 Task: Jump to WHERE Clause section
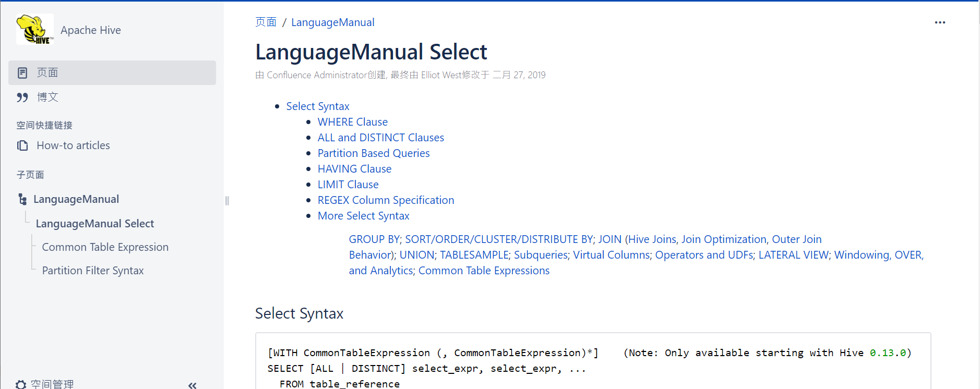(x=352, y=122)
